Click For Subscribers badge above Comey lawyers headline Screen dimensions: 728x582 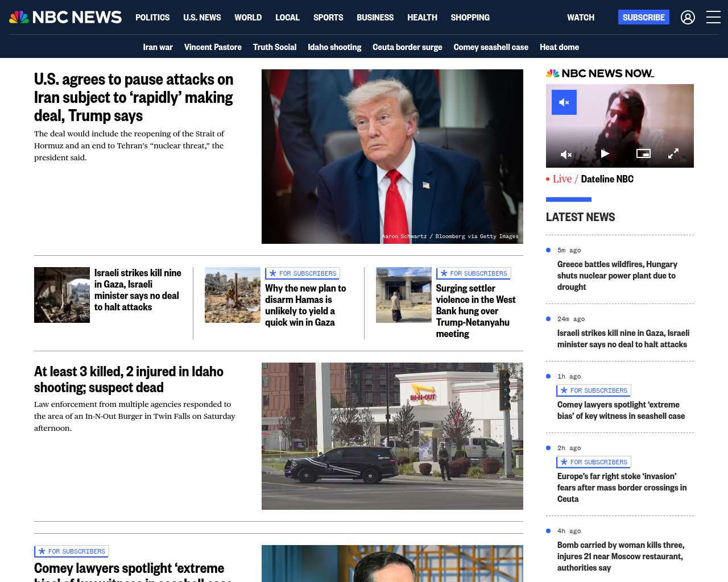tap(72, 551)
